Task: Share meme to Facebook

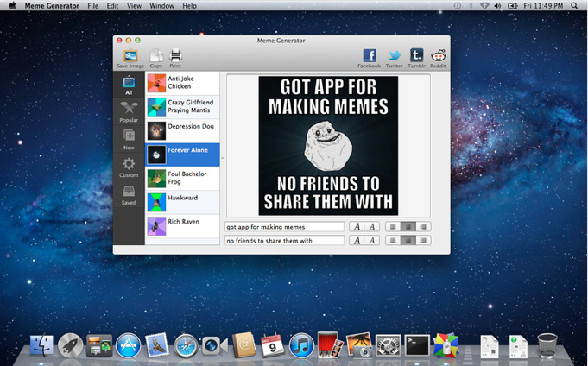Action: click(x=370, y=59)
